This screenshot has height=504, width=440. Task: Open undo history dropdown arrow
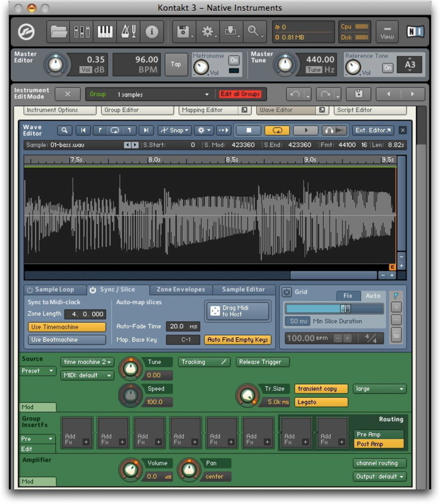click(308, 95)
